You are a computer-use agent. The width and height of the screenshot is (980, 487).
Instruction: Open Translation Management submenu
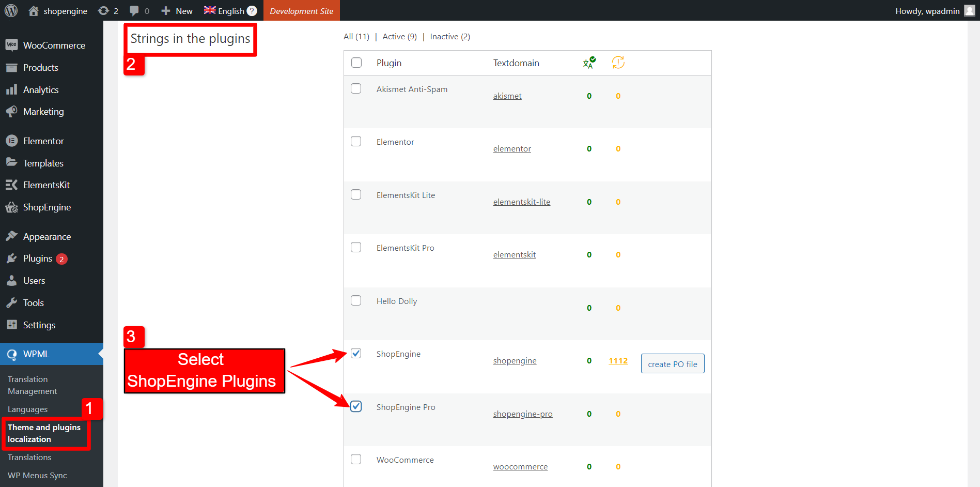click(32, 385)
